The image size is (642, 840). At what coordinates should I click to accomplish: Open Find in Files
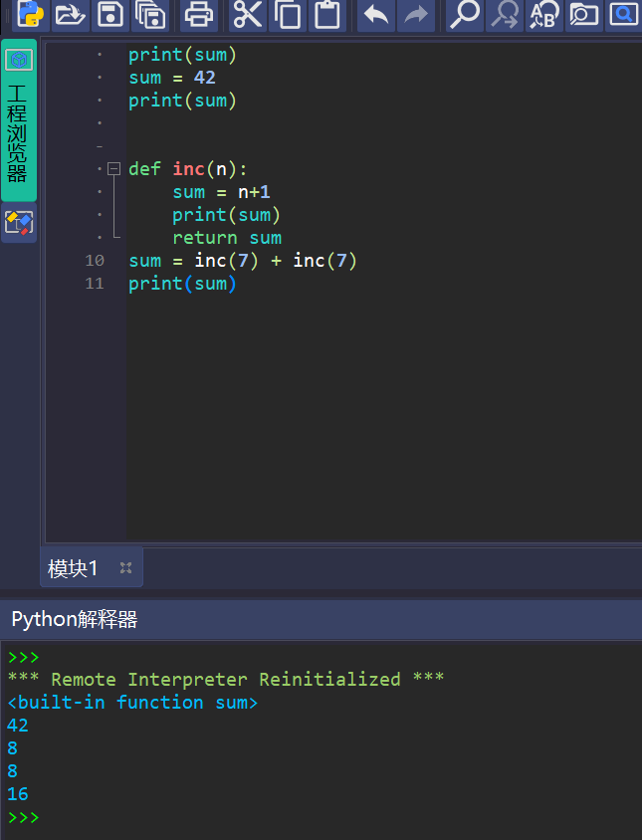tap(583, 15)
